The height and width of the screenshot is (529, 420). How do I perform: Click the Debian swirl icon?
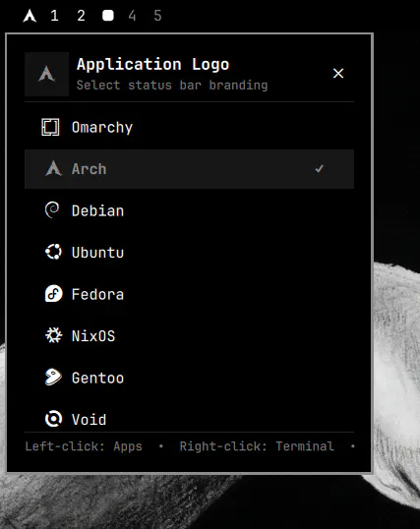point(52,210)
